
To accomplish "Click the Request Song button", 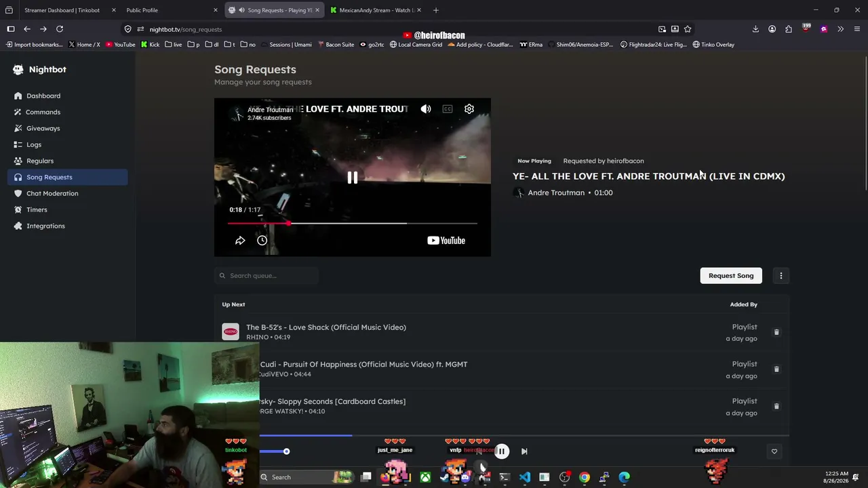I will coord(731,276).
